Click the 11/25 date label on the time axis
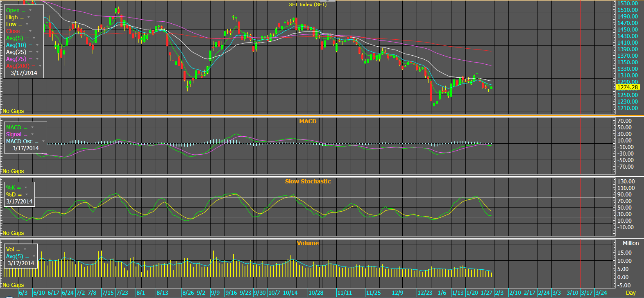Screen dimensions: 644x298 373,293
